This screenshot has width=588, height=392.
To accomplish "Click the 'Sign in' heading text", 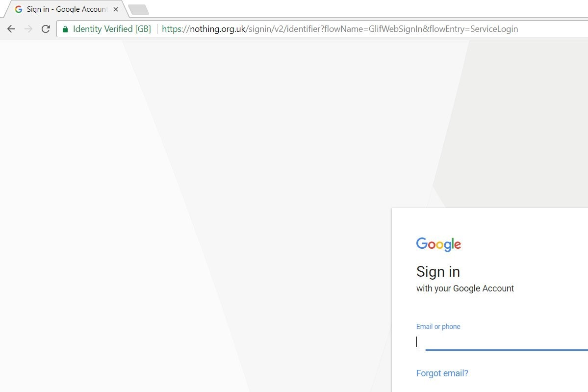I will [x=437, y=271].
